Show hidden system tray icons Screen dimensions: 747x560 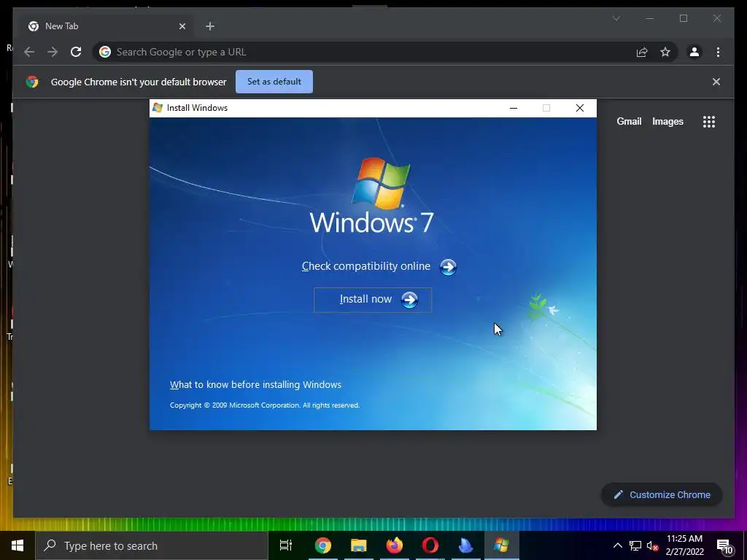tap(617, 545)
